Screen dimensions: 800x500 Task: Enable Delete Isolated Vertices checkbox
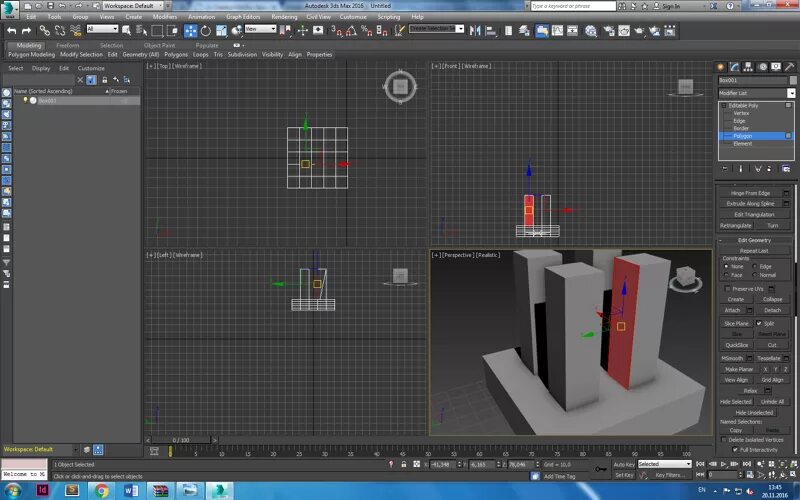pos(723,439)
